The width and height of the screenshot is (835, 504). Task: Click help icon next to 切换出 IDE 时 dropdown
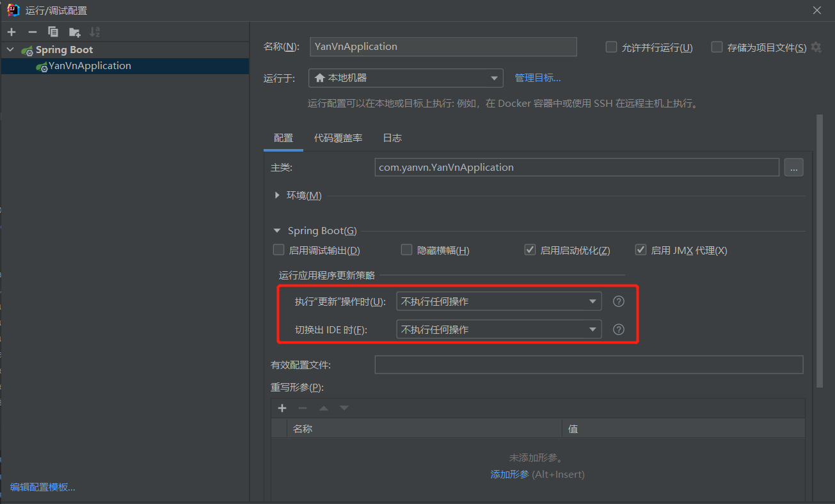point(618,329)
